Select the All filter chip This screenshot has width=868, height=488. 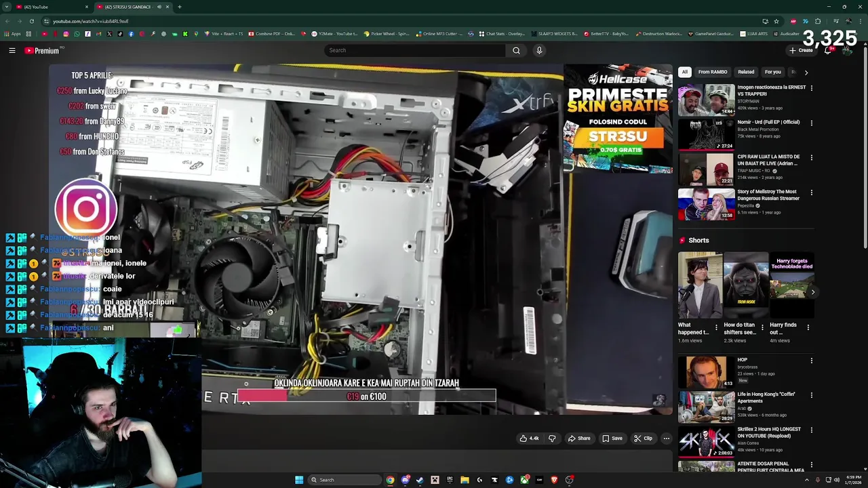tap(685, 72)
